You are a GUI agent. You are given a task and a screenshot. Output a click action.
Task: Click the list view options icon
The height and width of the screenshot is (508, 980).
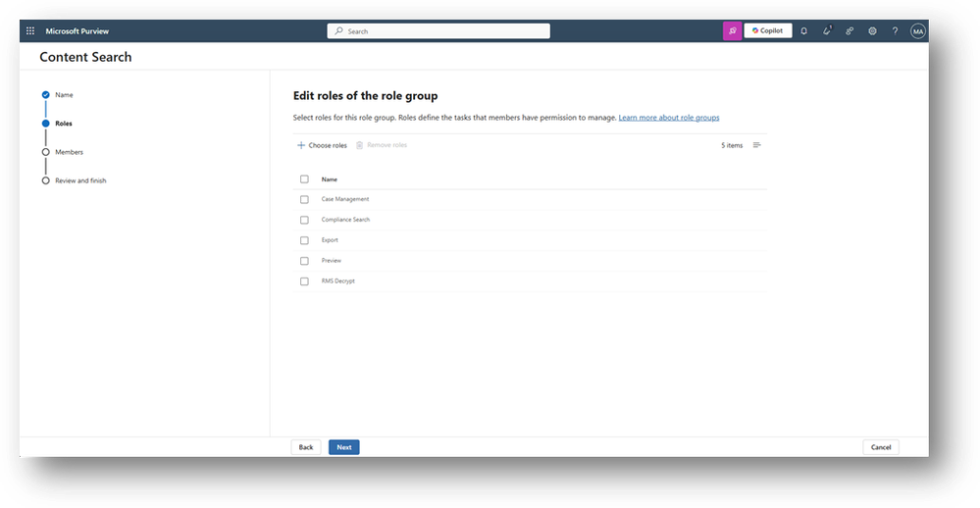(757, 145)
